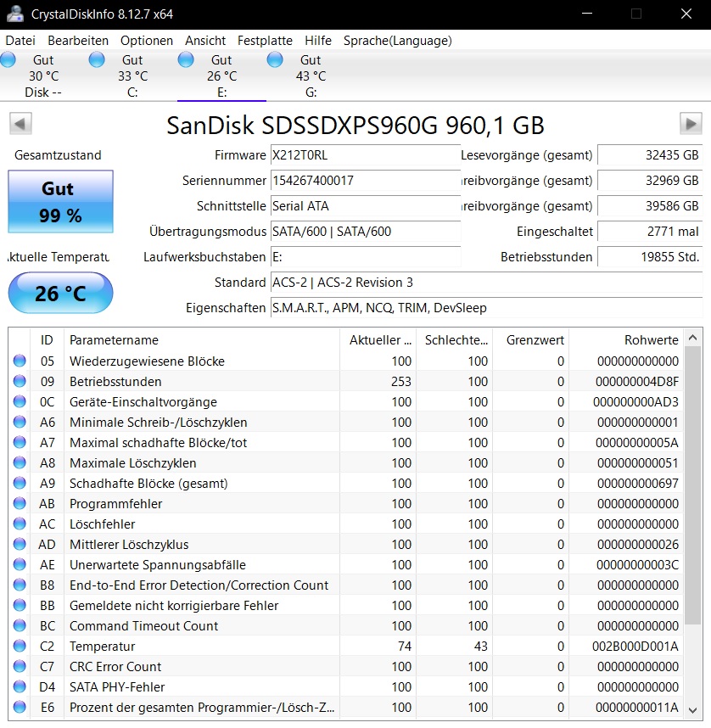
Task: Select the Schadhafte Blöcke (gesamt) row
Action: 346,483
